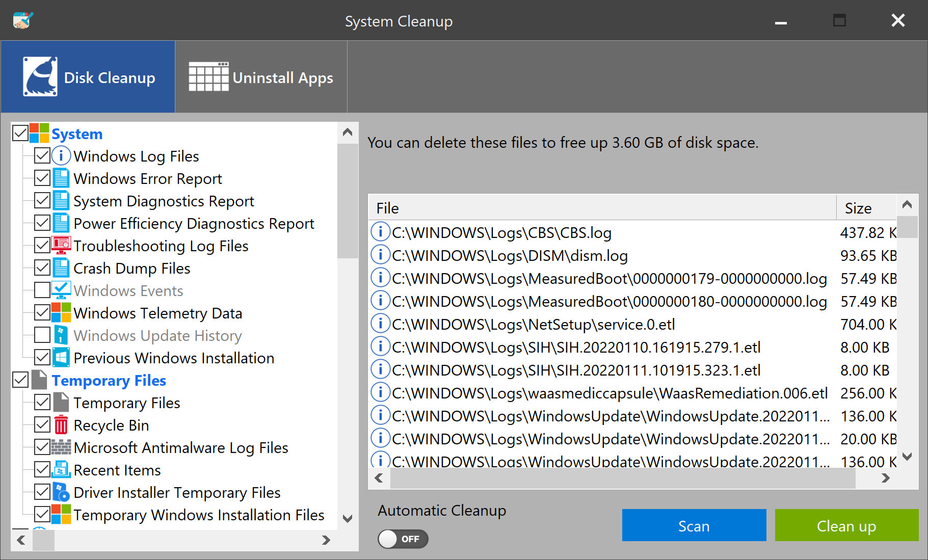Select the System category label
Viewport: 928px width, 560px height.
77,134
